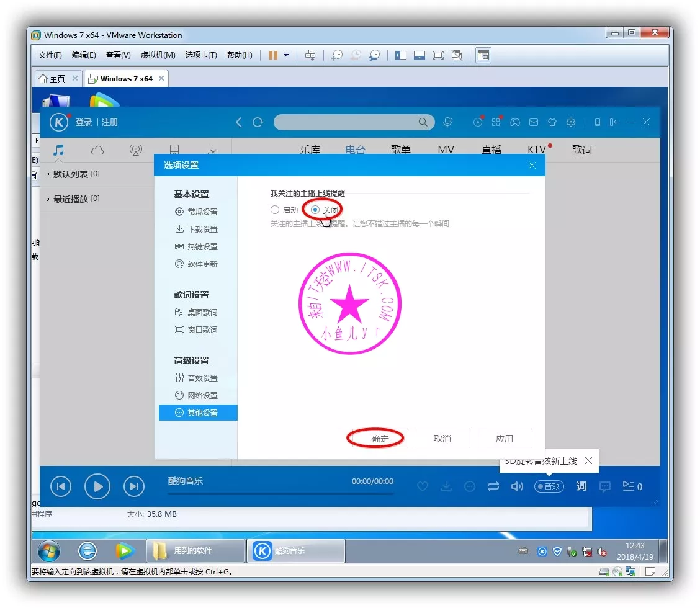Toggle the loop playback mode icon
Screen dimensions: 700x608
pyautogui.click(x=493, y=486)
